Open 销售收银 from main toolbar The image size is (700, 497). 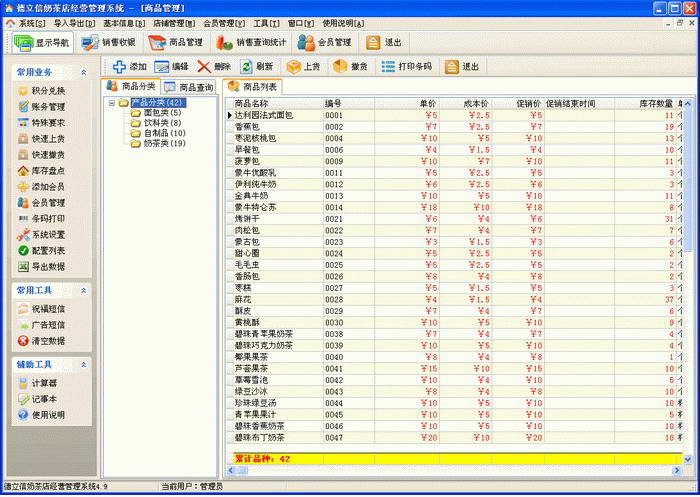click(x=108, y=43)
